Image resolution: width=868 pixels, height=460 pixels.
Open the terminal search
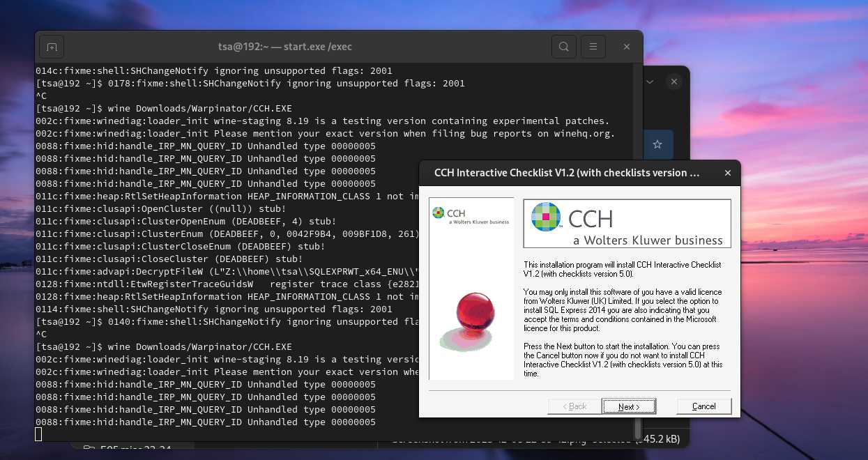564,47
